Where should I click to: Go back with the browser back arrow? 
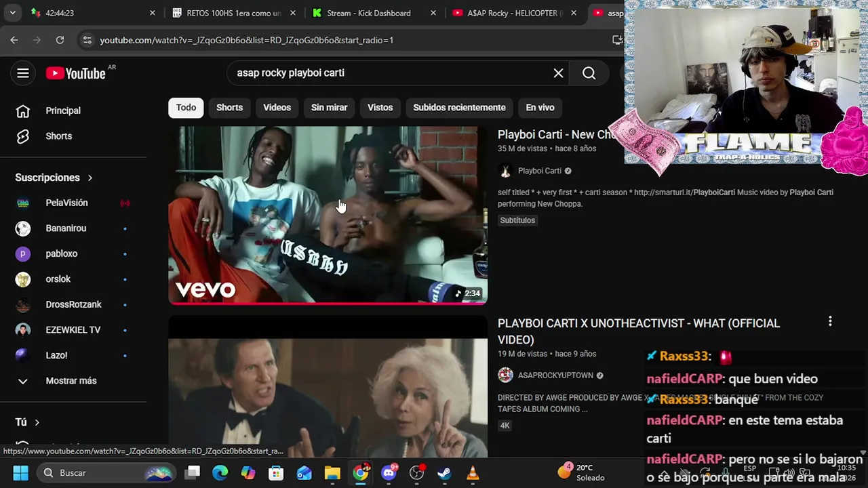(x=14, y=40)
